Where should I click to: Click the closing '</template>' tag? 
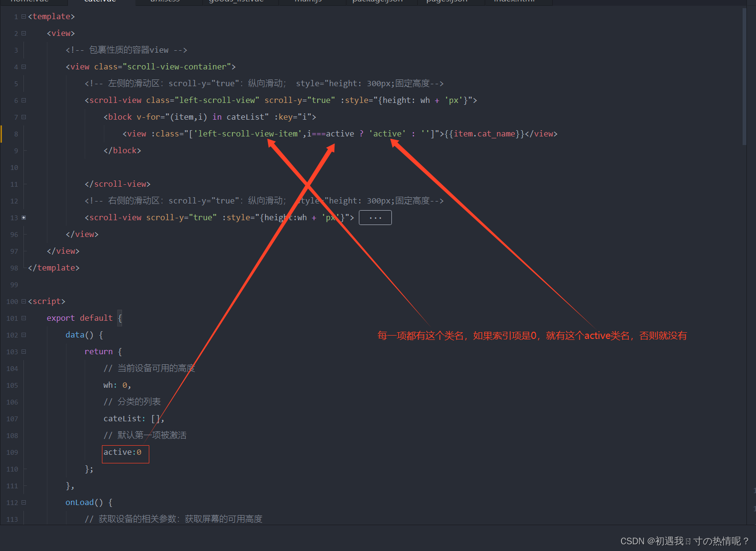click(54, 268)
